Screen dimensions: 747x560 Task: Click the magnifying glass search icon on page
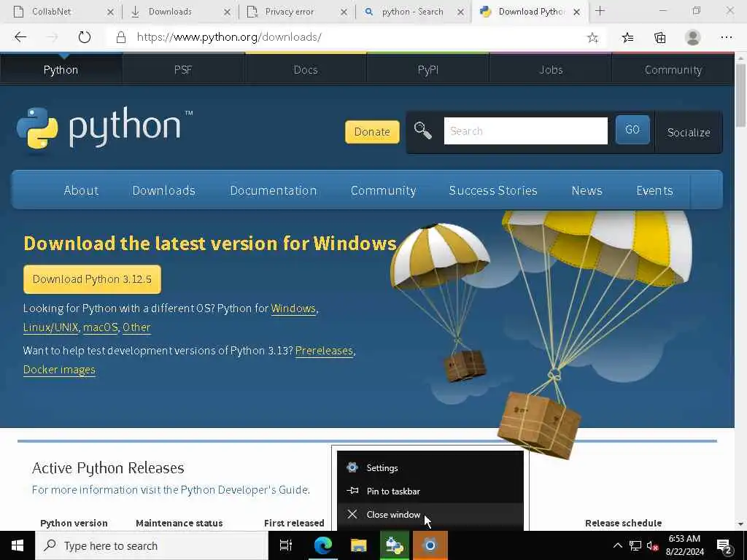point(422,131)
